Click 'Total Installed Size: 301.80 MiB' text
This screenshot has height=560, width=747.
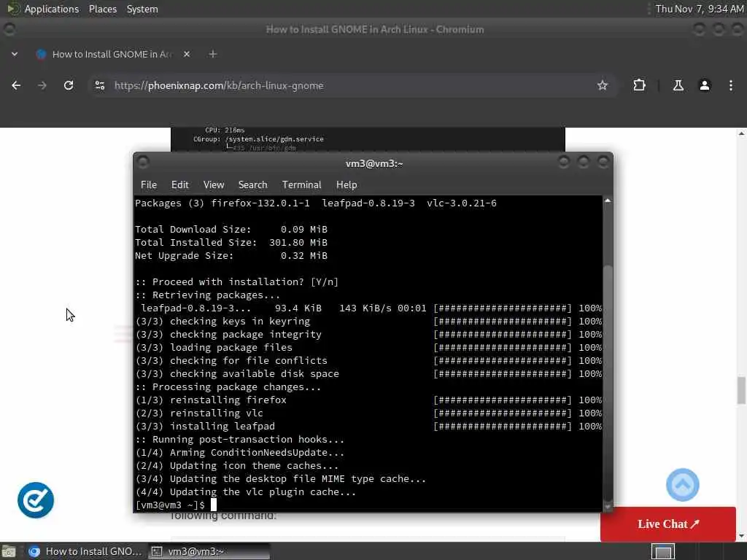(x=231, y=242)
